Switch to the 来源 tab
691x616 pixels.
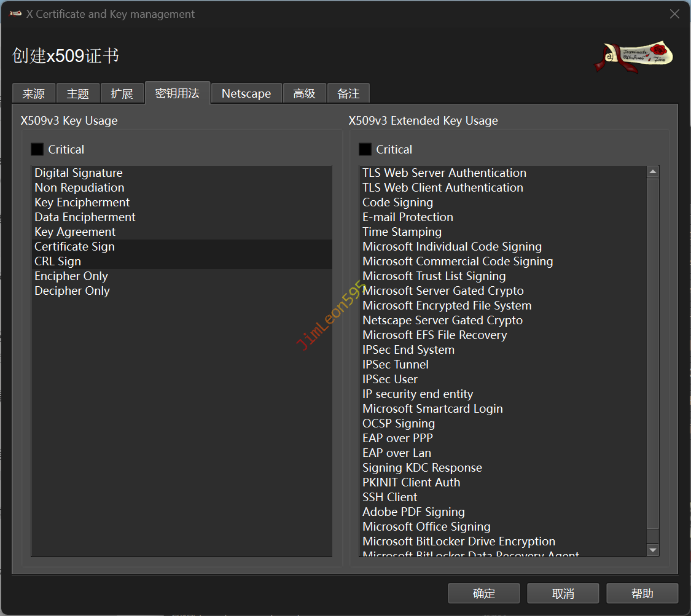tap(34, 94)
